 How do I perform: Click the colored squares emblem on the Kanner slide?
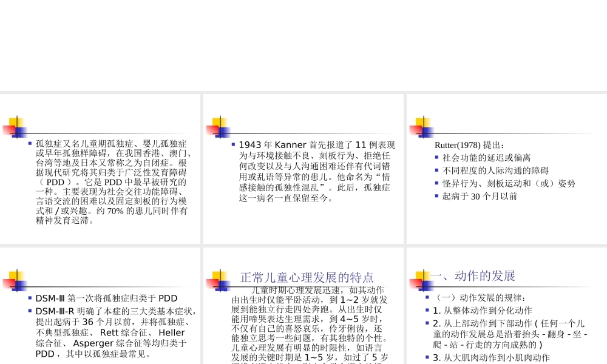[220, 126]
